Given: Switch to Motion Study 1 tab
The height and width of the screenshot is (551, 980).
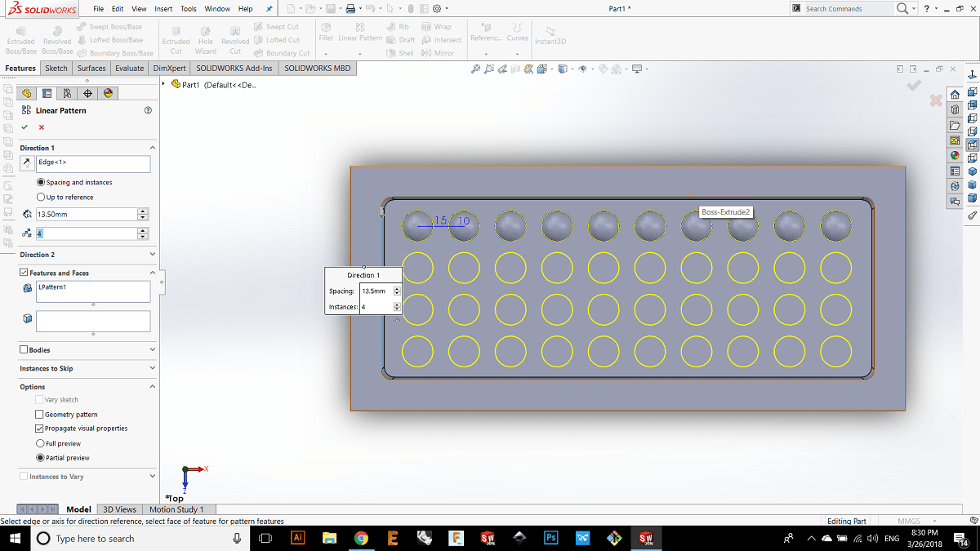Looking at the screenshot, I should pyautogui.click(x=176, y=509).
